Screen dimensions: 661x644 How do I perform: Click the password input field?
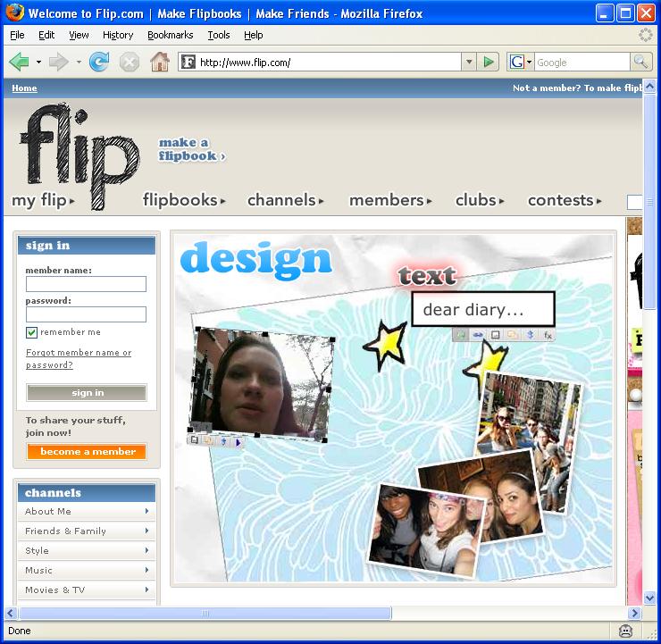tap(86, 314)
